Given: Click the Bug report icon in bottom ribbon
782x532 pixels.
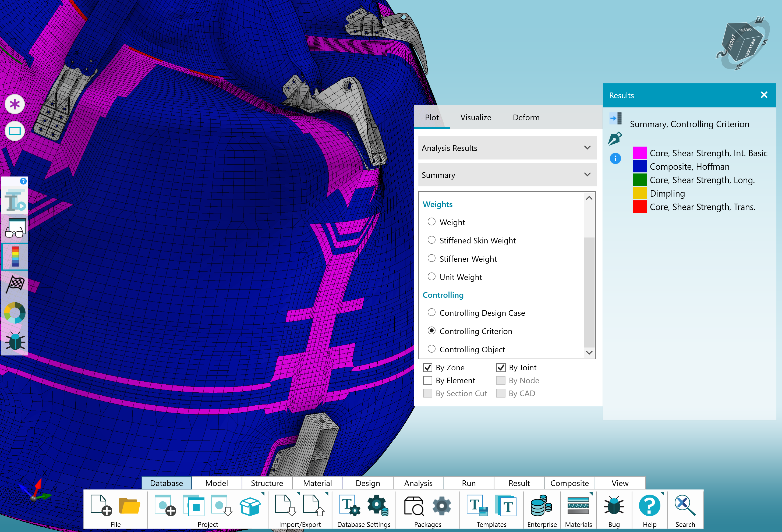Looking at the screenshot, I should click(614, 506).
